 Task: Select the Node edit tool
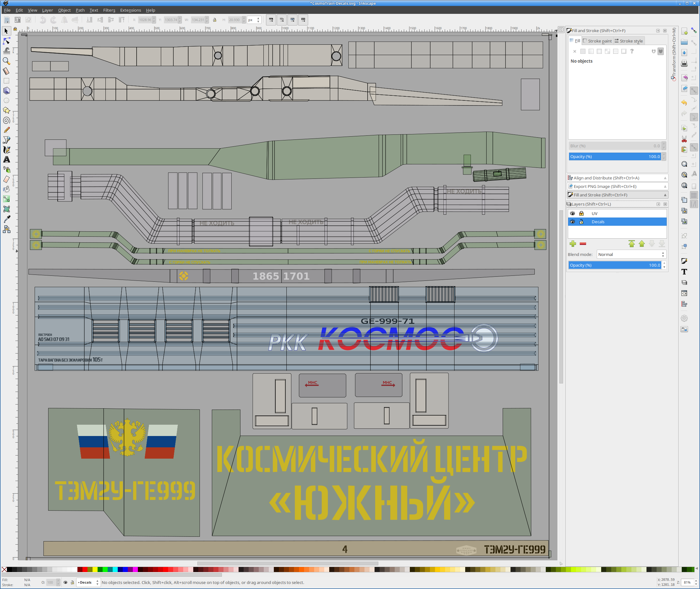click(6, 41)
